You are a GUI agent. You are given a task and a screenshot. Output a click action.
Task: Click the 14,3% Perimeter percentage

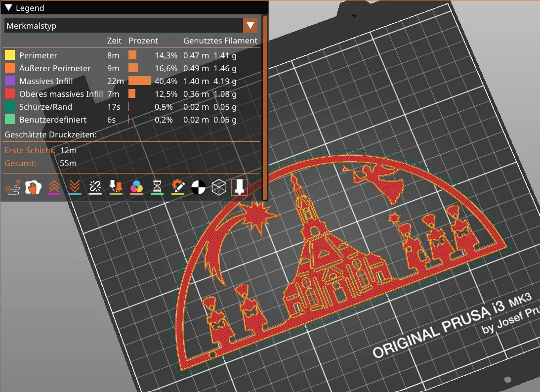point(166,55)
